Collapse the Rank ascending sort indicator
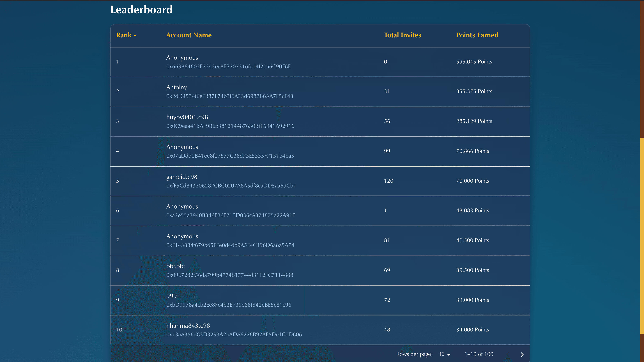Image resolution: width=644 pixels, height=362 pixels. click(135, 36)
